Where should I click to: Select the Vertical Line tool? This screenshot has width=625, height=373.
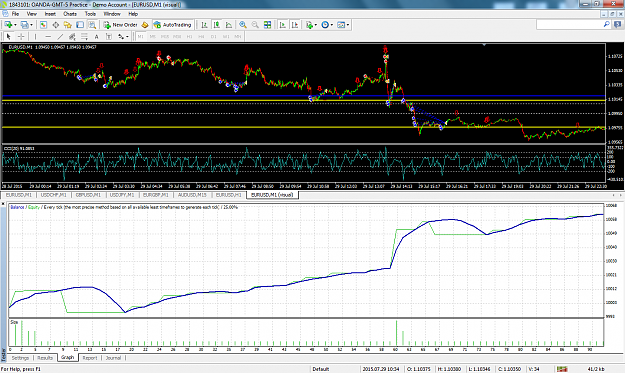coord(35,37)
